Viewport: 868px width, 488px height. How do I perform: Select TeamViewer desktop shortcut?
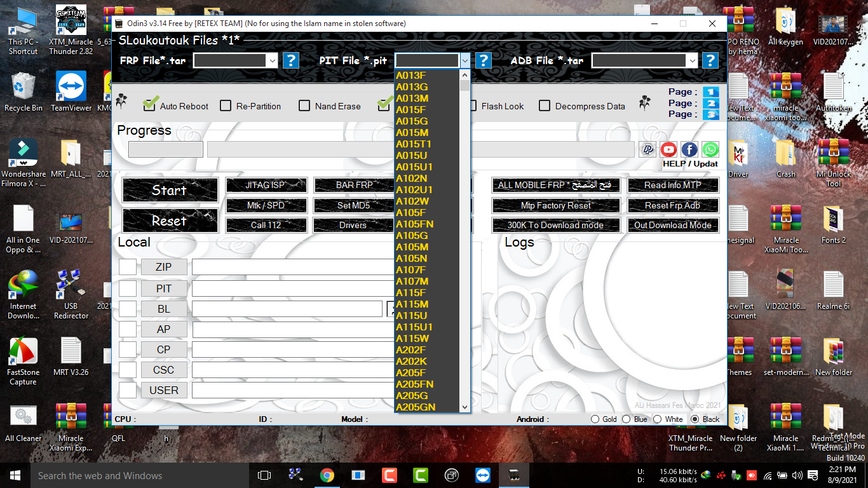pyautogui.click(x=71, y=93)
